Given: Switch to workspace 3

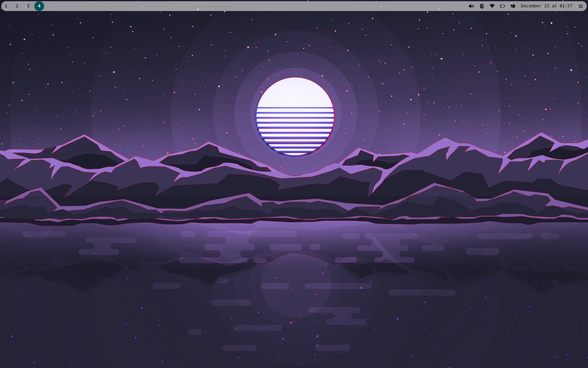Looking at the screenshot, I should click(28, 6).
